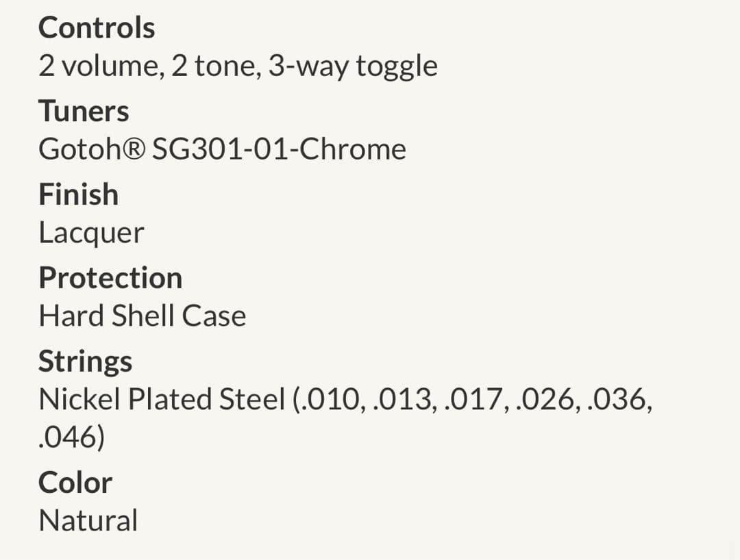This screenshot has width=740, height=560.
Task: Select the Hard Shell Case text
Action: pyautogui.click(x=142, y=317)
